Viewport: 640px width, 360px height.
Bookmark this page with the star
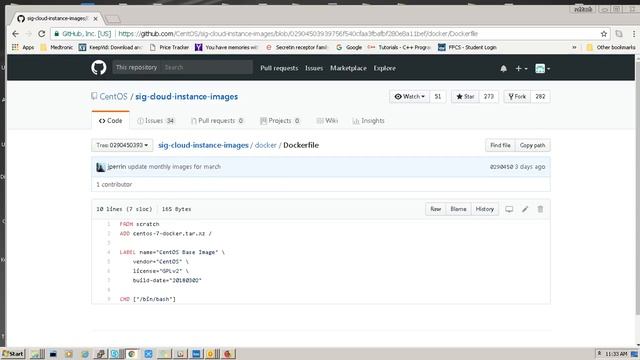pyautogui.click(x=604, y=34)
